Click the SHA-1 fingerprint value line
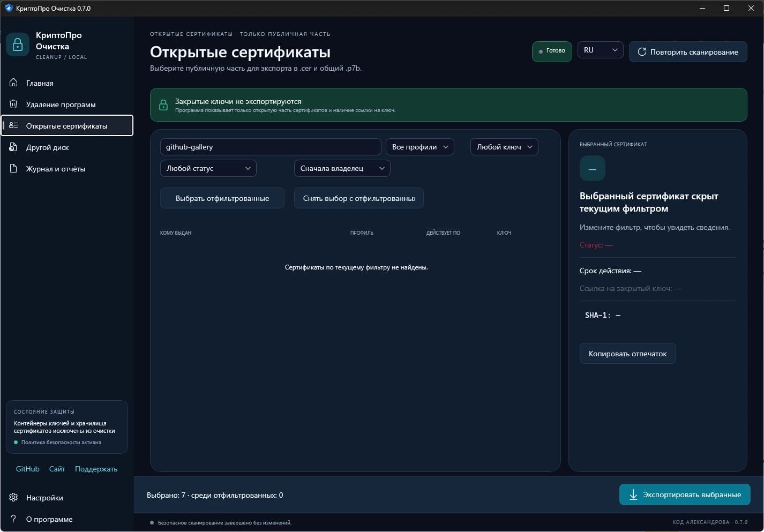Viewport: 764px width, 532px height. click(603, 315)
